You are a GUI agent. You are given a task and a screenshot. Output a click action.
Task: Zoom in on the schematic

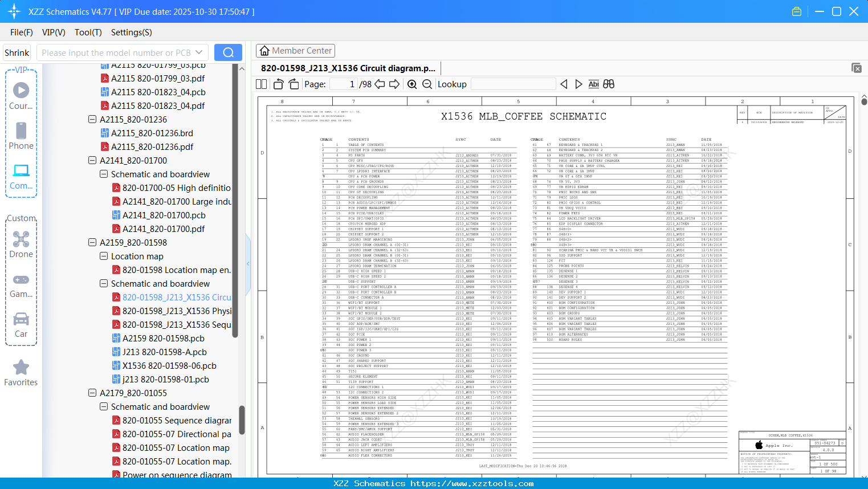point(412,84)
